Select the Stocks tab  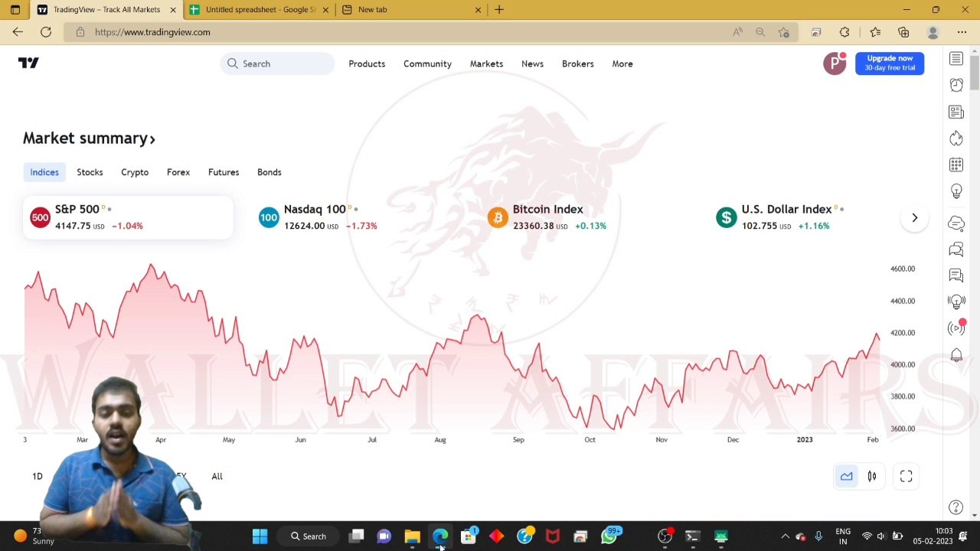pyautogui.click(x=90, y=172)
